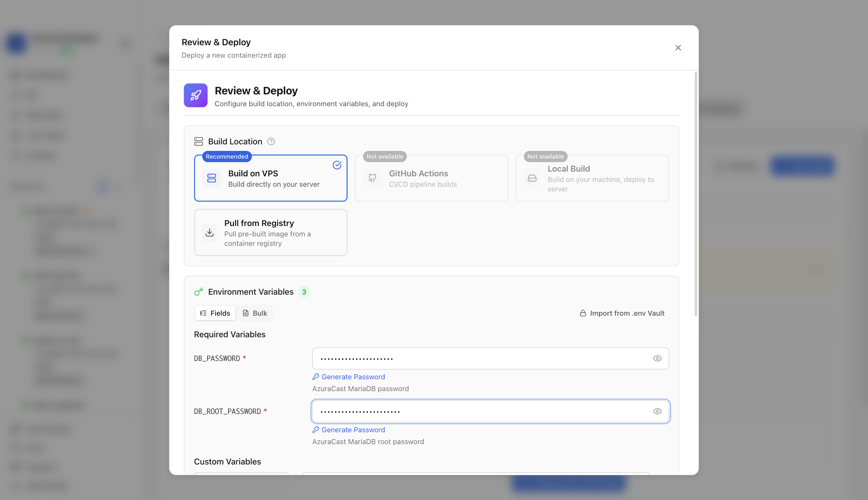
Task: Open Build Location help tooltip icon
Action: click(271, 141)
